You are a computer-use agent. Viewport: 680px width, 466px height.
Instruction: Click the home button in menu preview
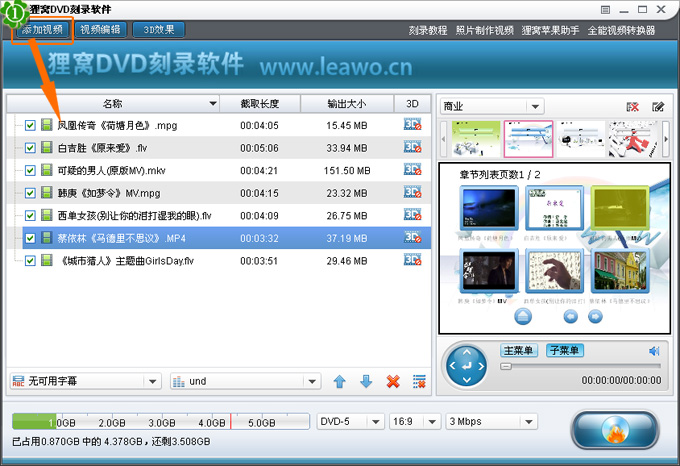[x=523, y=317]
